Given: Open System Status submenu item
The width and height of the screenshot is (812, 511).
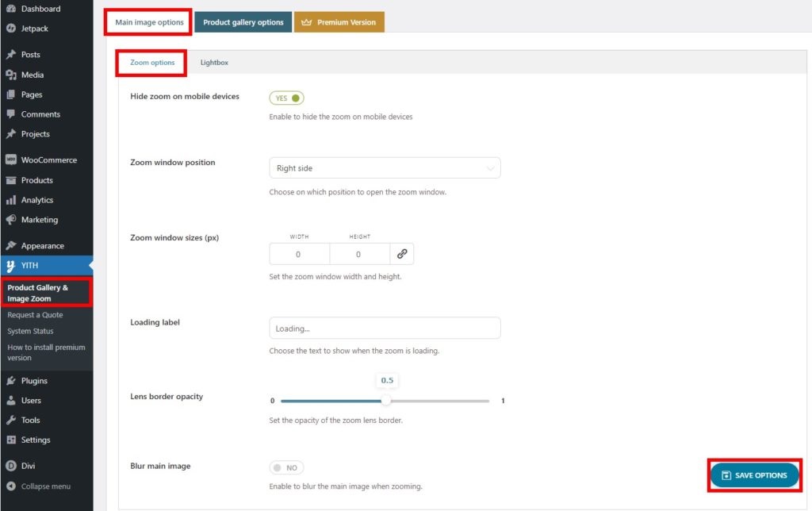Looking at the screenshot, I should pos(30,331).
